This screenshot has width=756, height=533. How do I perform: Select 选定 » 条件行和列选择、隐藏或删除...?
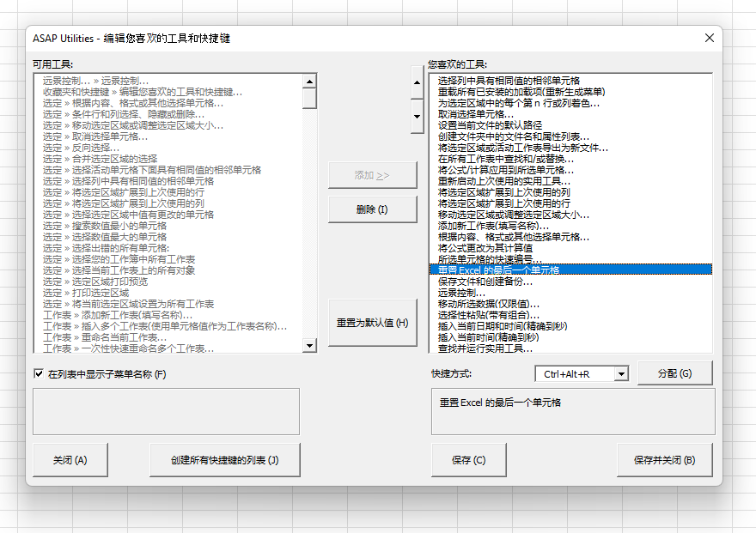(x=124, y=114)
